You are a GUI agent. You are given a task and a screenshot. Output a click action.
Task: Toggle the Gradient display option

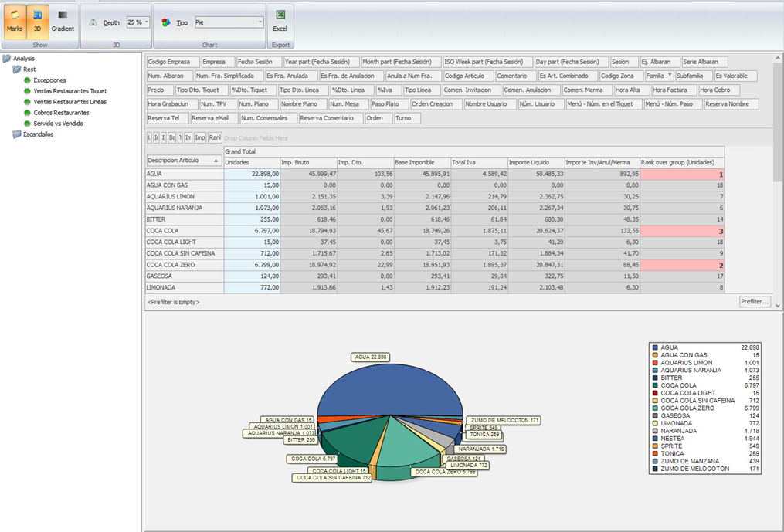(63, 21)
